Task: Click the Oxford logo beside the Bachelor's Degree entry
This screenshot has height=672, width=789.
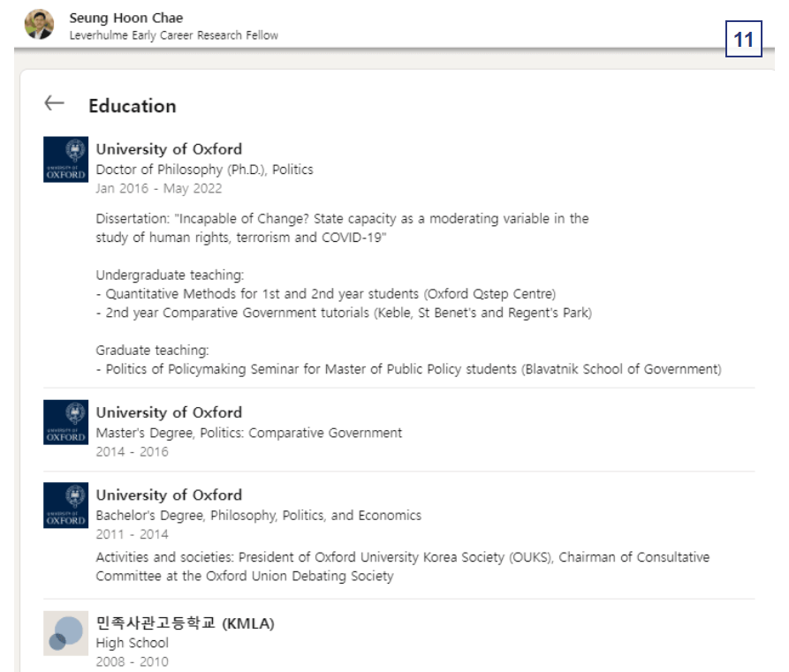Action: click(x=66, y=505)
